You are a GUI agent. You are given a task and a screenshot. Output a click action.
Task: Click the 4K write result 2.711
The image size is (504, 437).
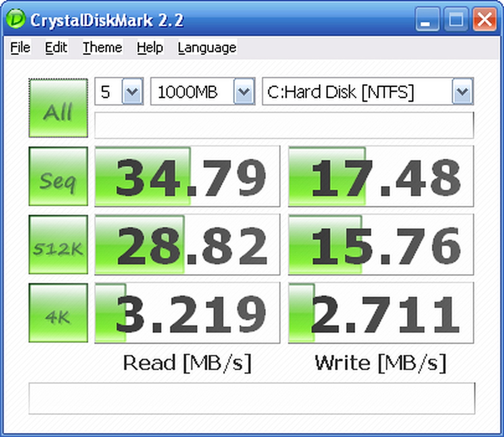(381, 313)
